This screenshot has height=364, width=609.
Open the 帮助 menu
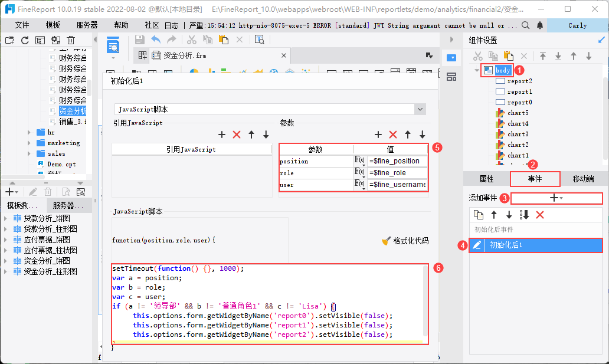pyautogui.click(x=121, y=25)
